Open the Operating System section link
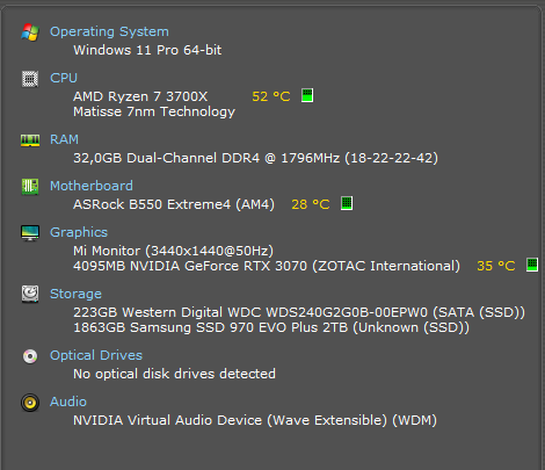 pyautogui.click(x=109, y=32)
